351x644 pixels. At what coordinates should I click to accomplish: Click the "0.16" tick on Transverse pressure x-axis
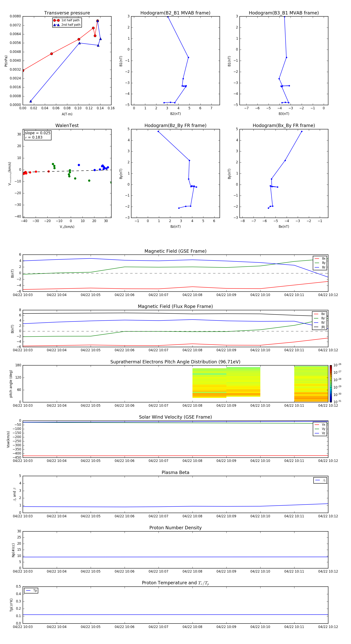[x=111, y=108]
